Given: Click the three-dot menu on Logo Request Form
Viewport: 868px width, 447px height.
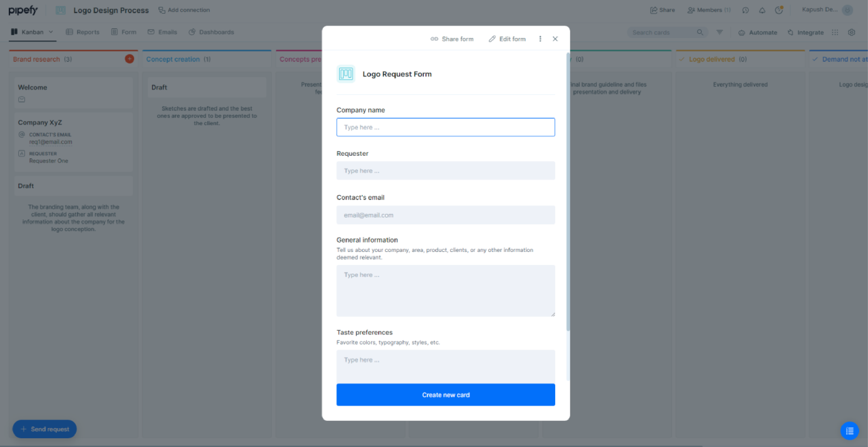Looking at the screenshot, I should (540, 39).
